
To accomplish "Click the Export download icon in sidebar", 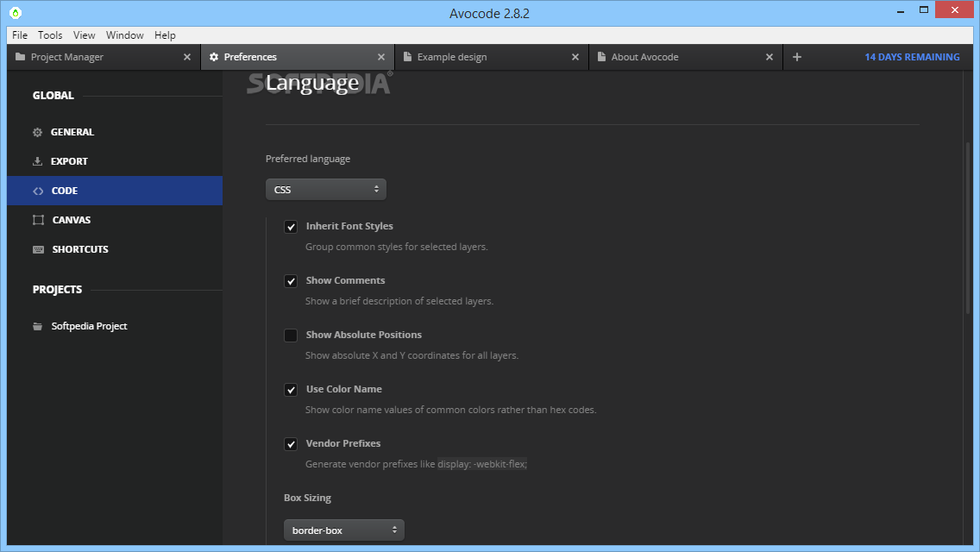I will pyautogui.click(x=37, y=161).
